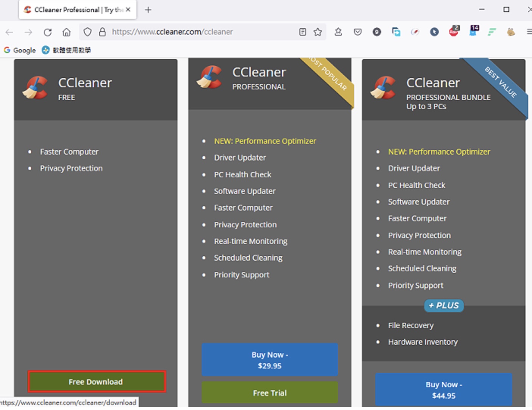Click 'Real-time Monitoring' in Professional card
532x410 pixels.
tap(251, 241)
